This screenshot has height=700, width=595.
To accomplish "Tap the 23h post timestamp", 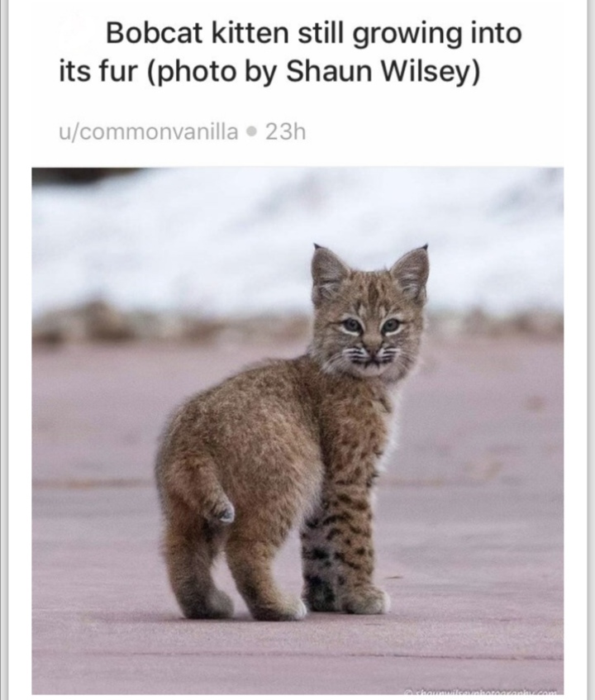I will click(x=286, y=131).
